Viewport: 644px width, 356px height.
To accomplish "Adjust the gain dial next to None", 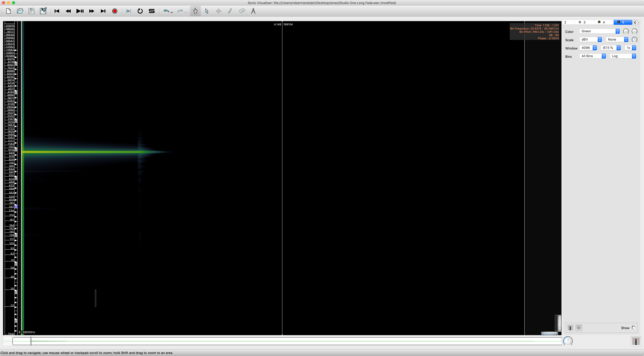I will click(x=634, y=39).
